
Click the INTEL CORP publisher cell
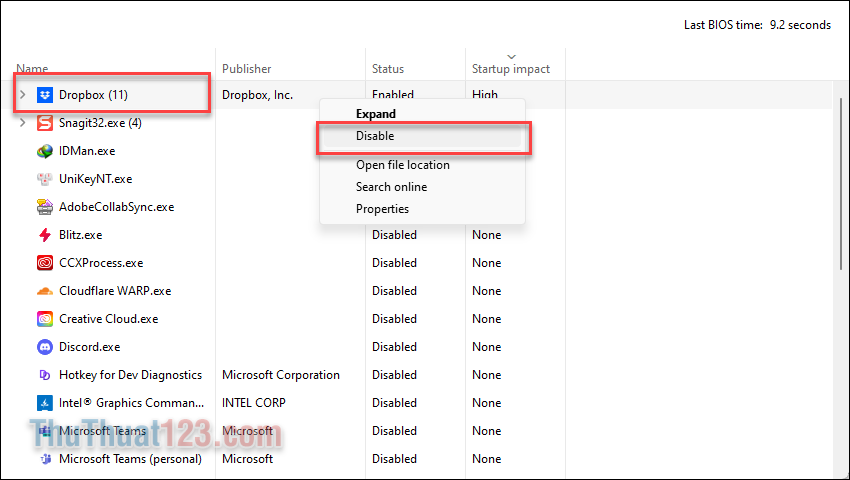[254, 403]
